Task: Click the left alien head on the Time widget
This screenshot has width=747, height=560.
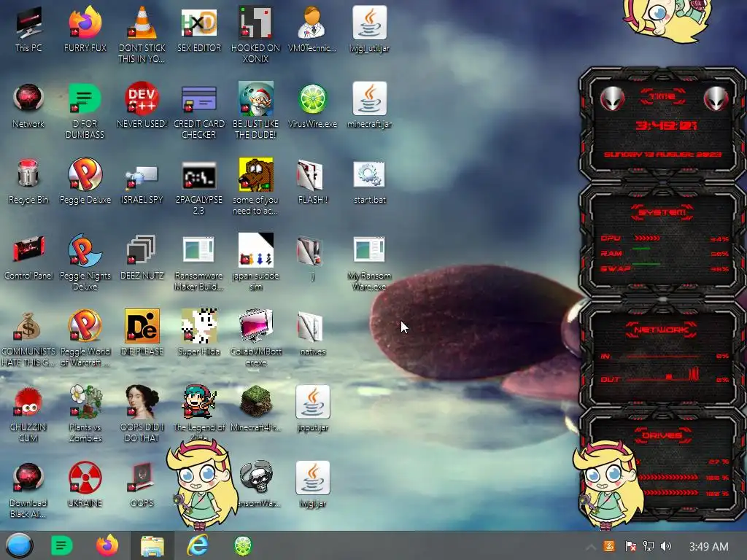Action: (x=612, y=98)
